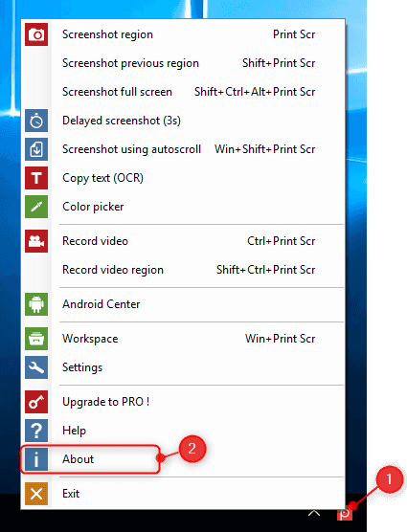The image size is (407, 532).
Task: Click the blue wrench Settings icon
Action: tap(36, 367)
